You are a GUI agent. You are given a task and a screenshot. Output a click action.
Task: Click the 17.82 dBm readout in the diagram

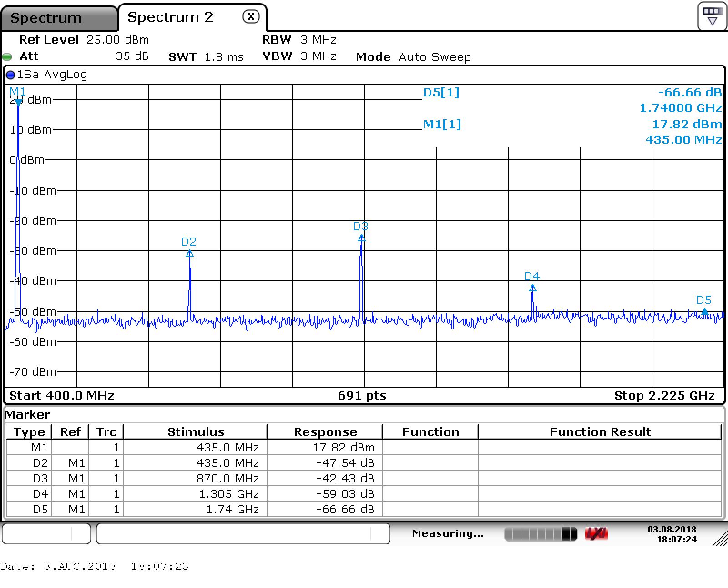coord(687,124)
